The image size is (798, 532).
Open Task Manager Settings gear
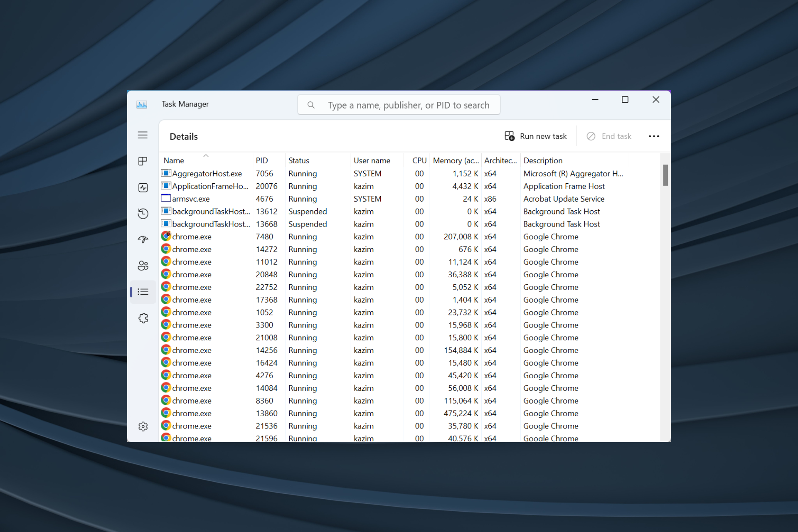tap(143, 426)
